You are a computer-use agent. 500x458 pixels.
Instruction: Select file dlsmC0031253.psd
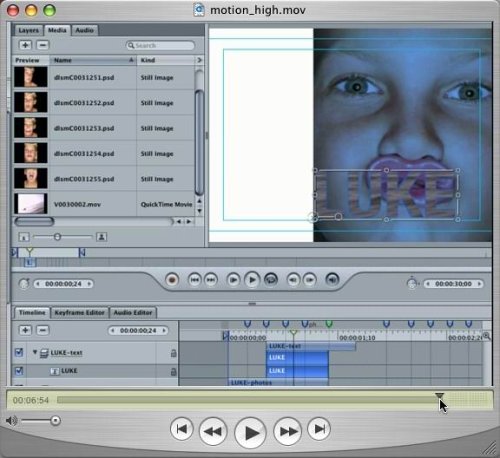click(x=84, y=128)
